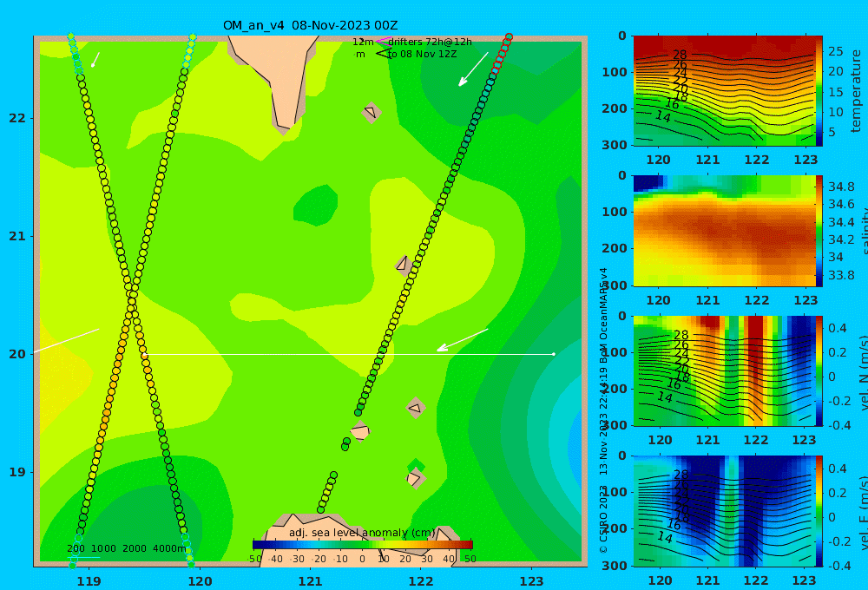
Task: Click the magenta drifter arrow legend symbol
Action: [x=385, y=41]
